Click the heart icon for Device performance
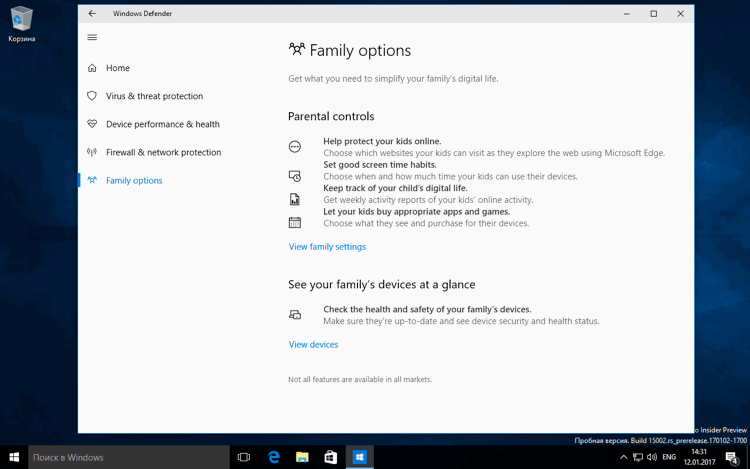Viewport: 750px width, 469px height. (92, 124)
